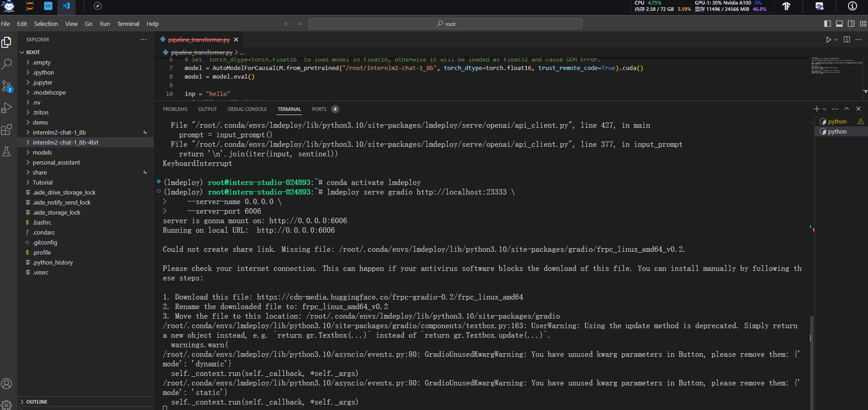Open the .bashrc file
Viewport: 868px width, 410px height.
click(x=86, y=222)
